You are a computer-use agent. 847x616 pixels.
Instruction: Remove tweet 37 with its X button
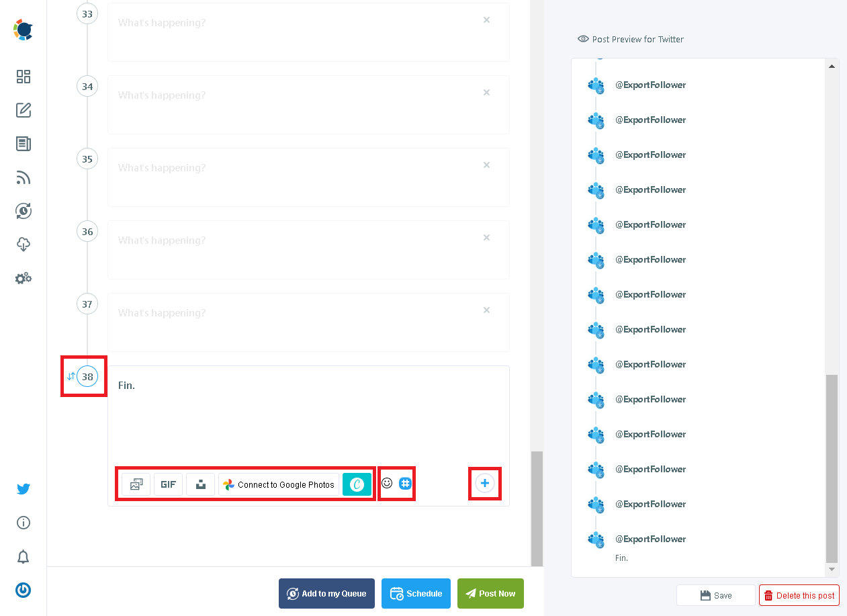(x=486, y=310)
